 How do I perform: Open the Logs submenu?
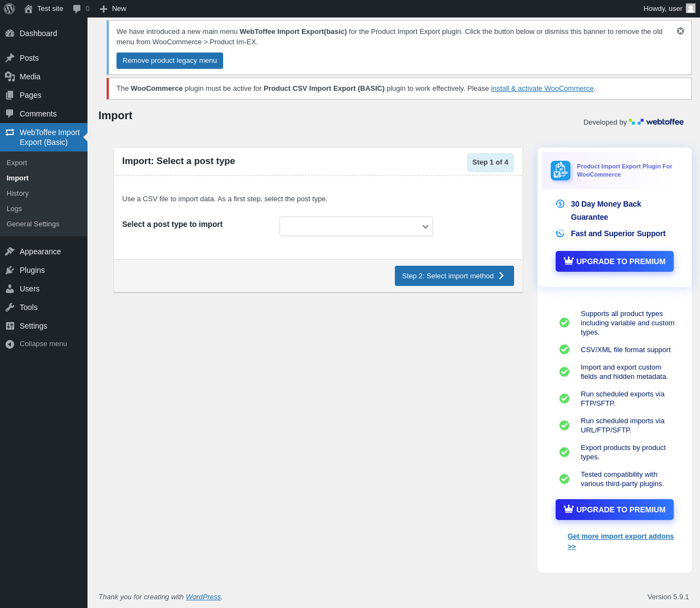[x=14, y=209]
